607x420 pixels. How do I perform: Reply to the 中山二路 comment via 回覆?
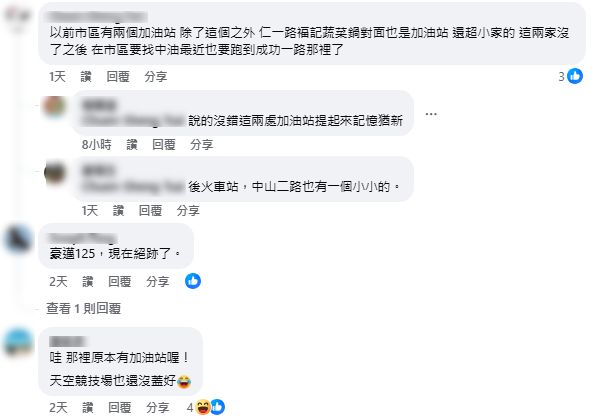150,211
